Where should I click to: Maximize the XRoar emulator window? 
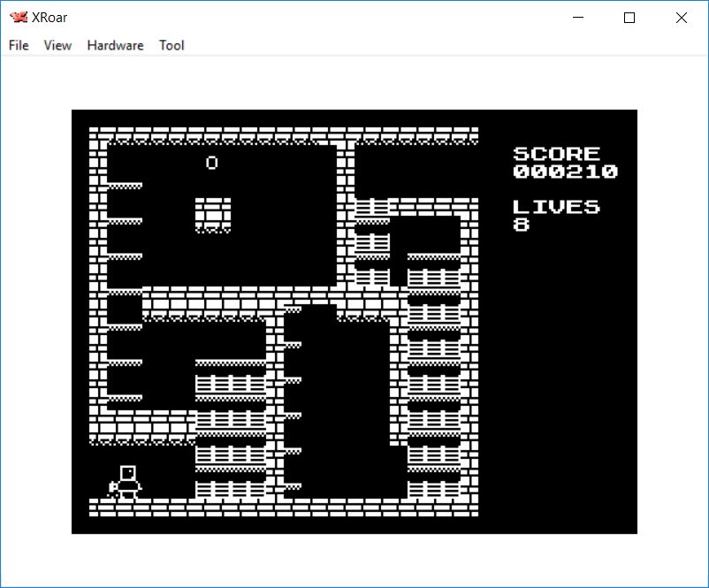[x=629, y=18]
